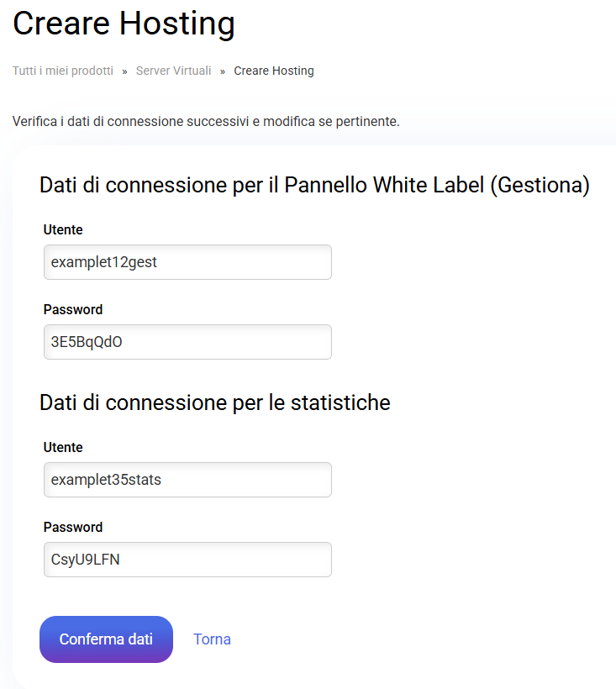Click the statistics password field 'CsyU9LFN'
The width and height of the screenshot is (616, 689).
point(187,560)
